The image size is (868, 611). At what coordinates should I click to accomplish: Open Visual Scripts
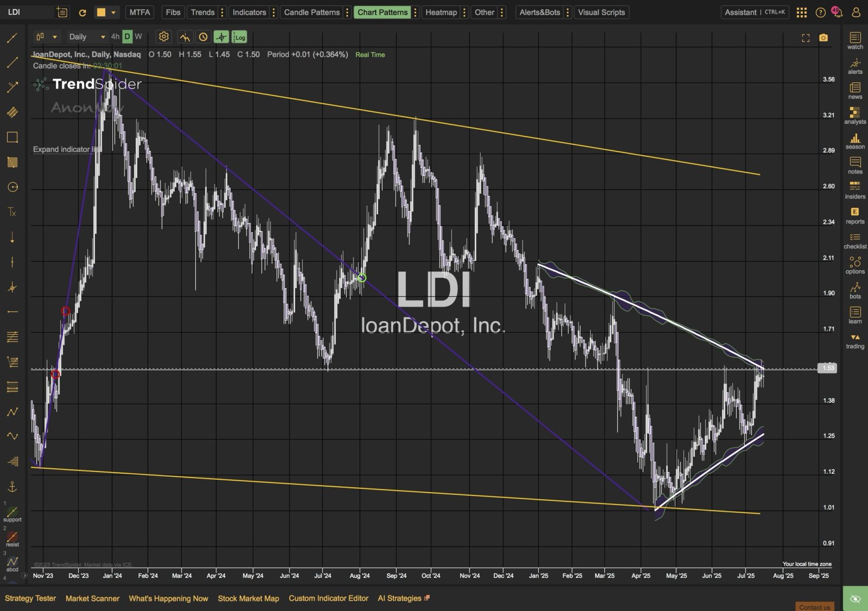(601, 12)
